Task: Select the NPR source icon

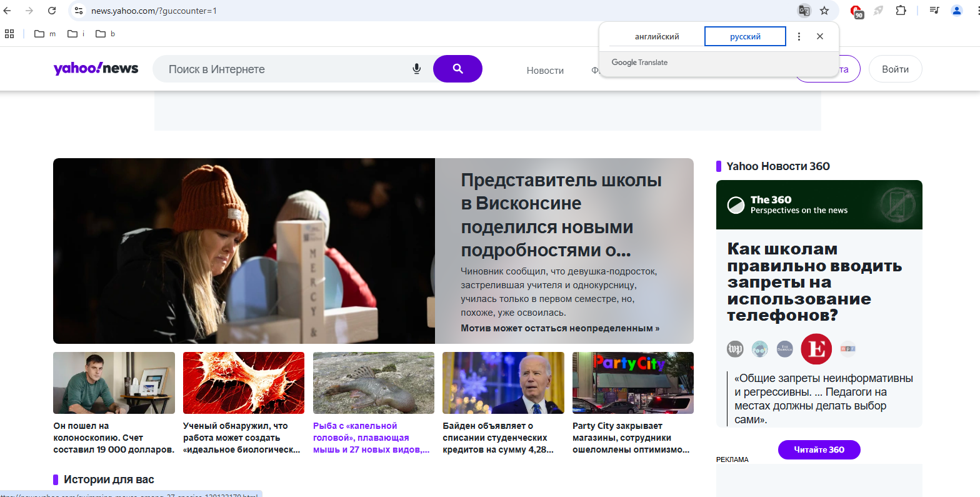Action: click(x=848, y=349)
